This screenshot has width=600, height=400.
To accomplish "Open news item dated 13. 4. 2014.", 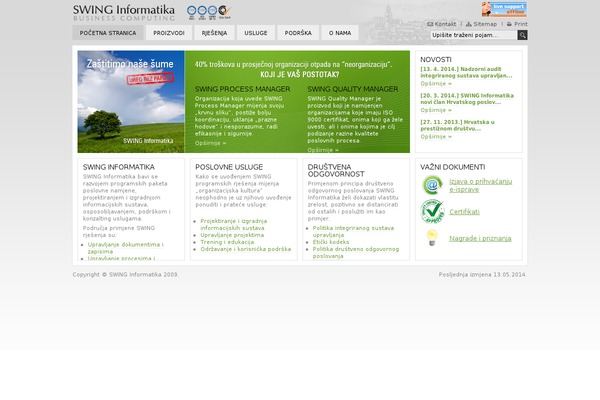I will pos(466,72).
